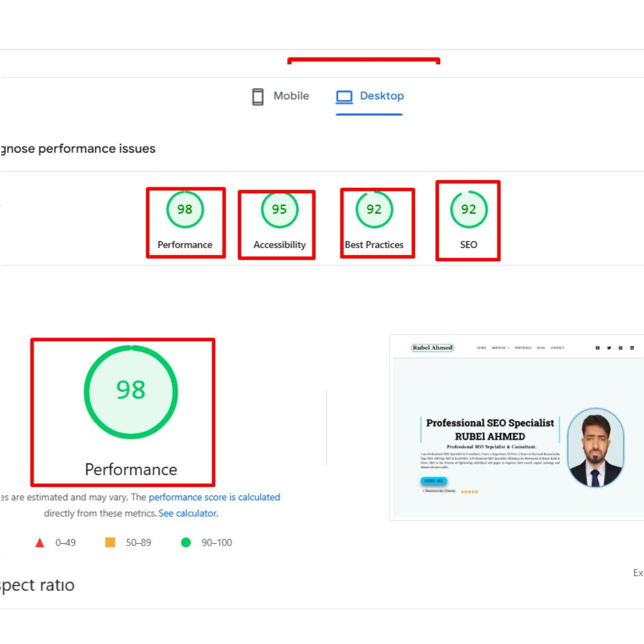Click the performance score is calculated link
The height and width of the screenshot is (644, 644).
pyautogui.click(x=214, y=497)
